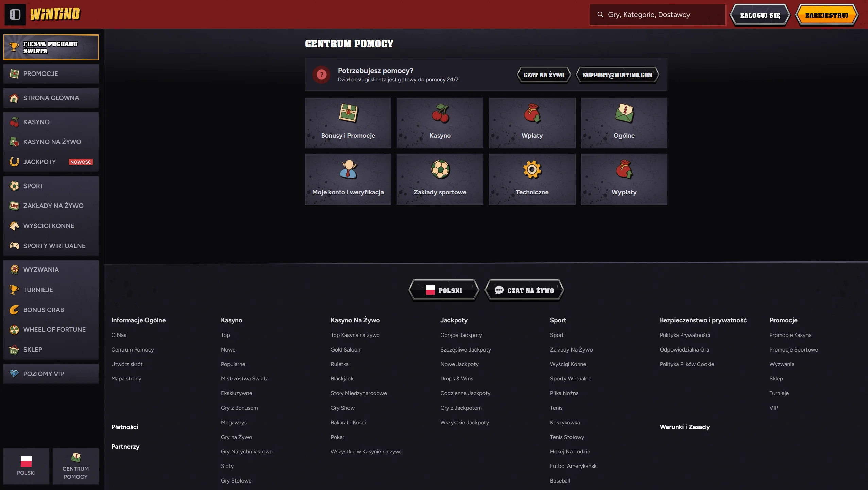Click the Warunki i Zasady footer heading

click(x=685, y=427)
